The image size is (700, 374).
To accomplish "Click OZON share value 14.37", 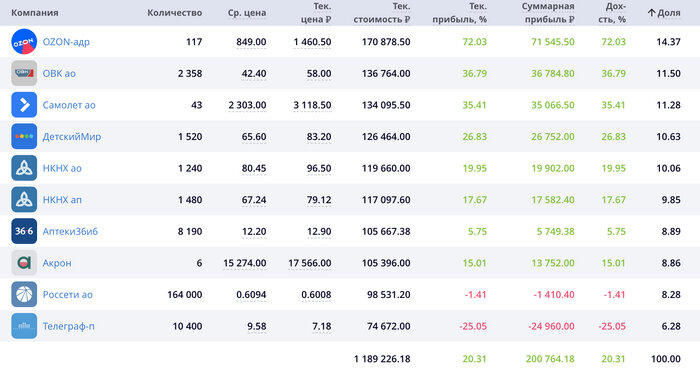I will [x=668, y=42].
